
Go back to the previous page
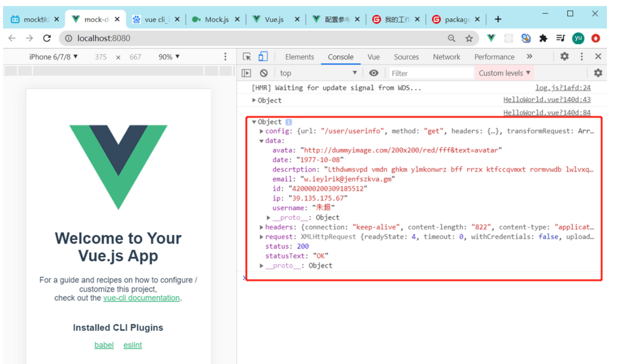click(x=12, y=38)
